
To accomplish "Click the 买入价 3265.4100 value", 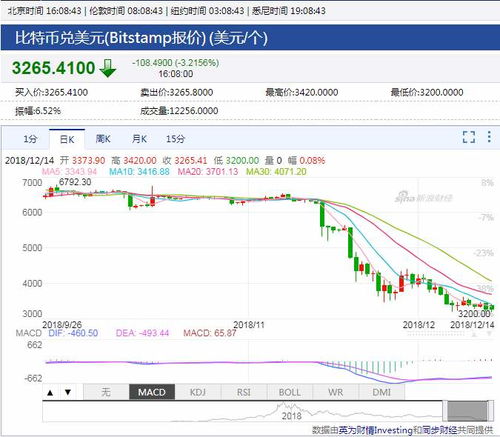I will (51, 92).
